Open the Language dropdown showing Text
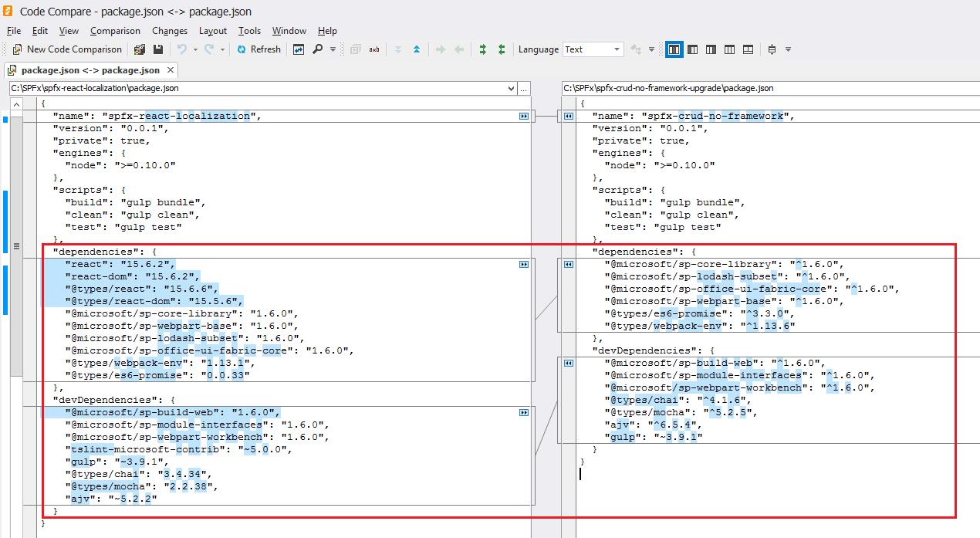The image size is (980, 538). point(593,49)
